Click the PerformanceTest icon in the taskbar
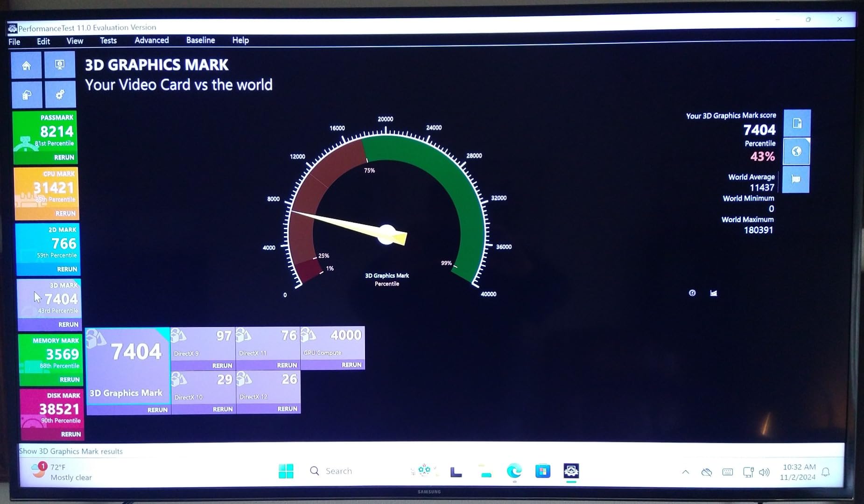Image resolution: width=864 pixels, height=504 pixels. 571,471
